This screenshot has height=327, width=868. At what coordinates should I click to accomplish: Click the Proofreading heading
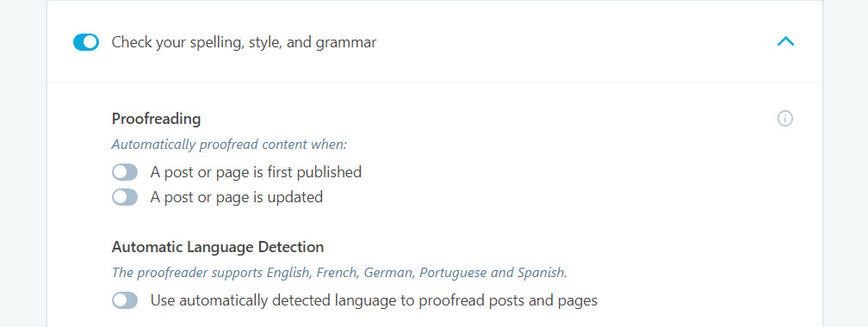click(x=156, y=119)
